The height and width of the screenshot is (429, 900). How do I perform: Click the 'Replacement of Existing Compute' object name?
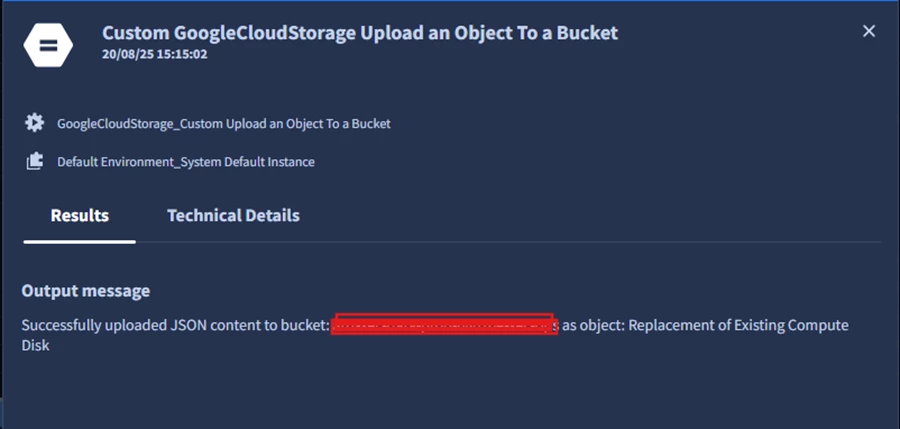pyautogui.click(x=738, y=325)
